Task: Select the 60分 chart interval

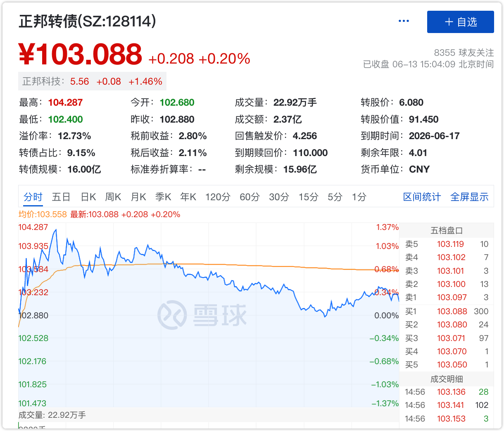Action: tap(250, 197)
